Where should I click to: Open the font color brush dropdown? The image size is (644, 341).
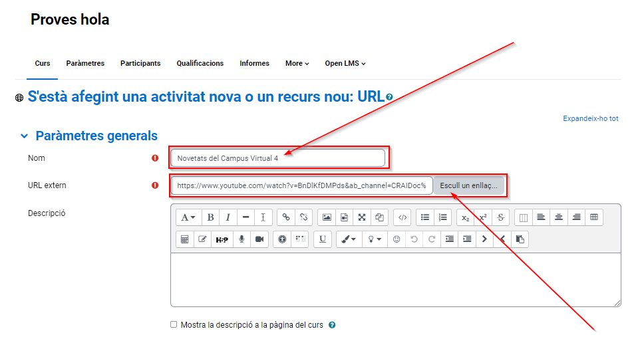(349, 239)
